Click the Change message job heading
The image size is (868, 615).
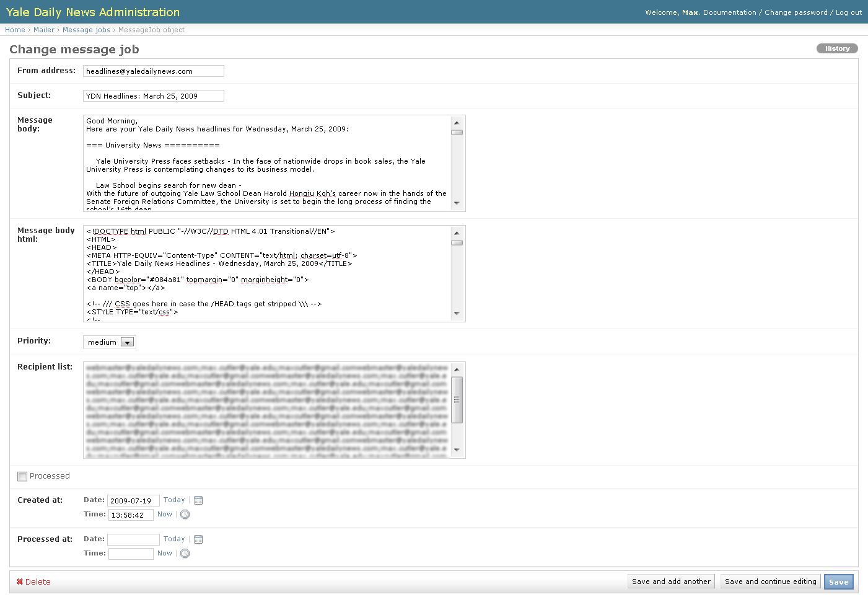tap(74, 50)
